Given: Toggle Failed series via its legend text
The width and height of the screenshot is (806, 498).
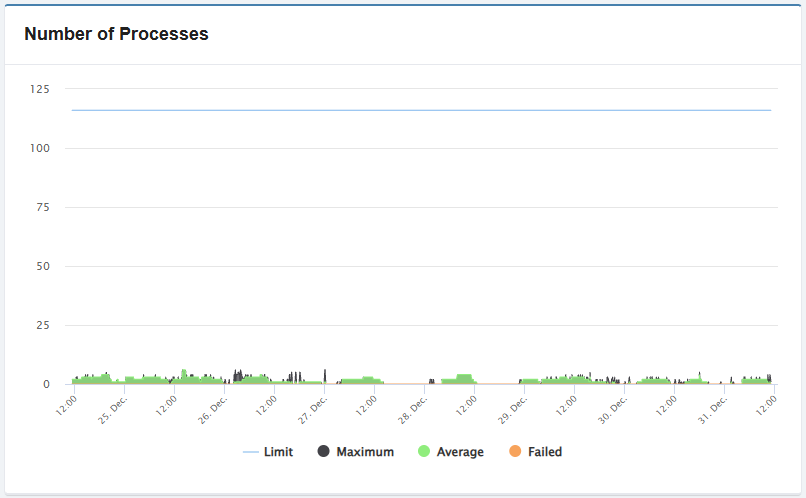Looking at the screenshot, I should point(545,452).
